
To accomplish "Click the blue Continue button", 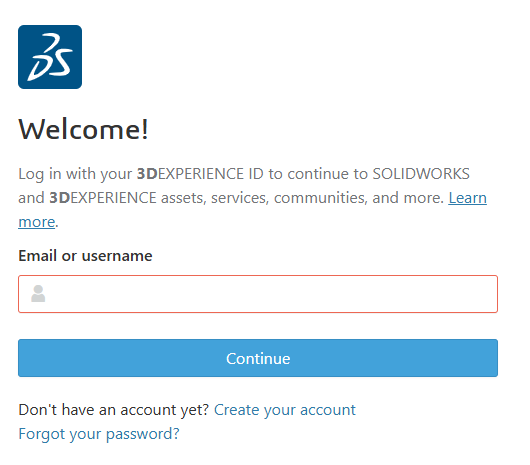I will [x=258, y=358].
